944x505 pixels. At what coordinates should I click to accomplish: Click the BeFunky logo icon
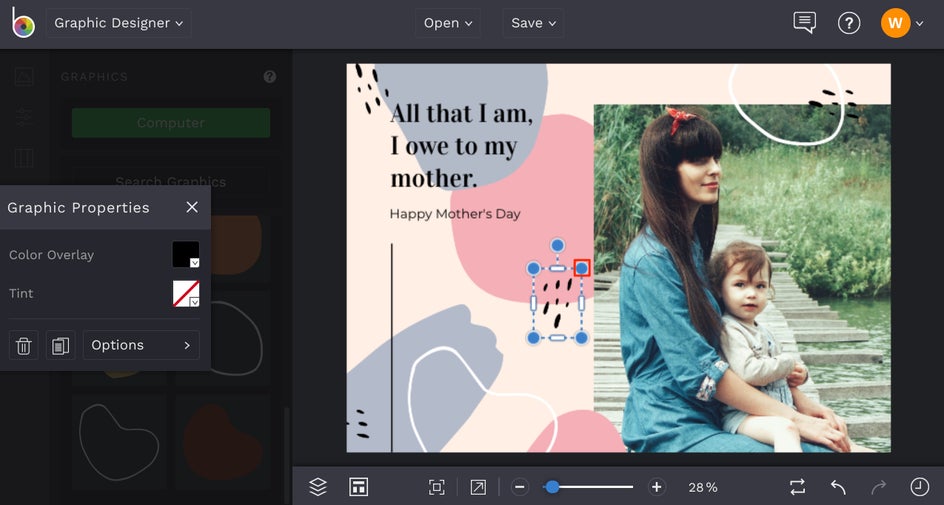point(23,23)
